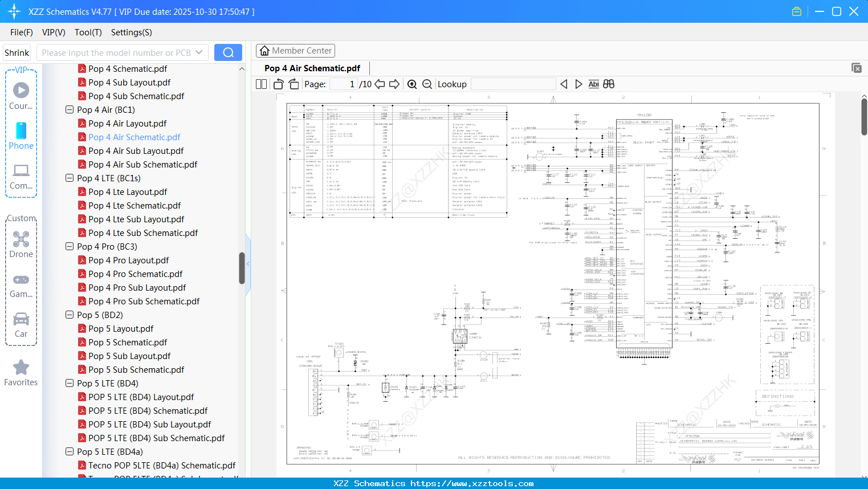Zoom in on the schematic

[412, 84]
